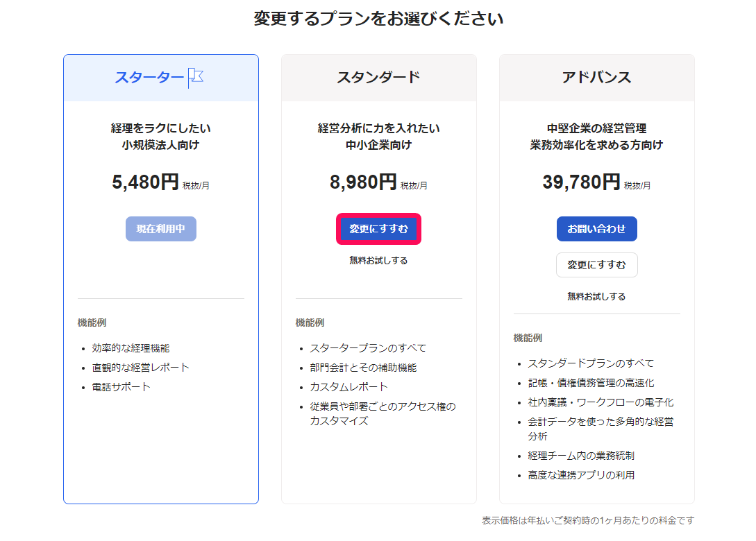The height and width of the screenshot is (541, 756).
Task: Click the feature 部門会計とその補助機能
Action: (363, 368)
